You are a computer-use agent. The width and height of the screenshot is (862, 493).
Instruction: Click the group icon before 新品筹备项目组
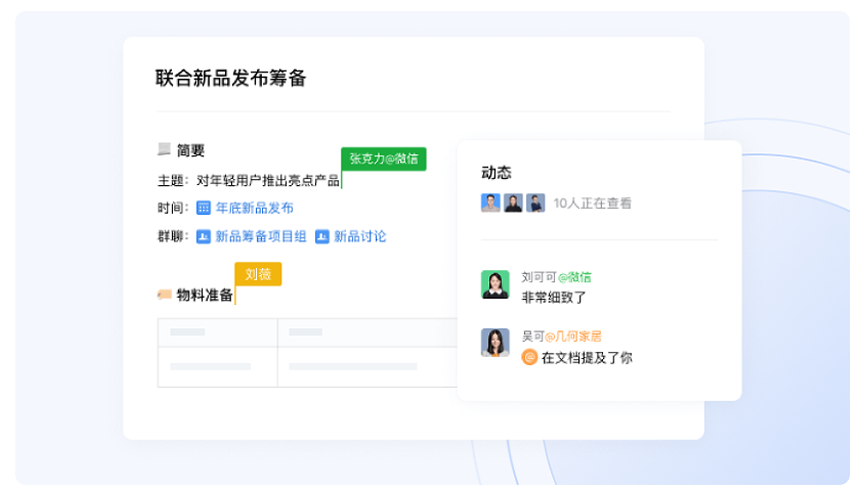tap(203, 237)
